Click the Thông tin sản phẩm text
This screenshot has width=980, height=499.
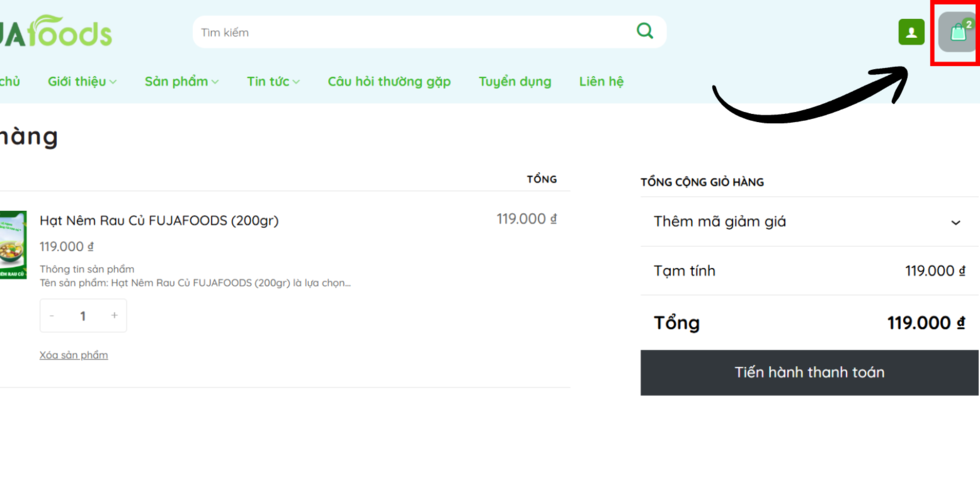87,270
